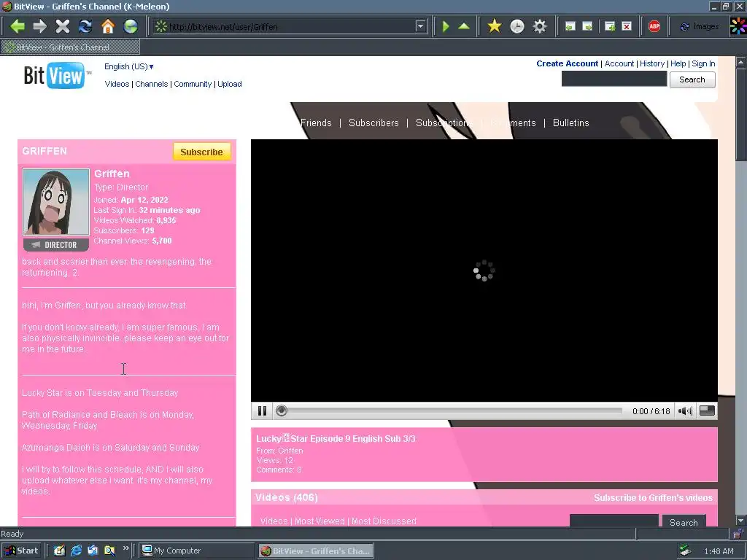Open the Friends channel tab
747x560 pixels.
click(316, 122)
